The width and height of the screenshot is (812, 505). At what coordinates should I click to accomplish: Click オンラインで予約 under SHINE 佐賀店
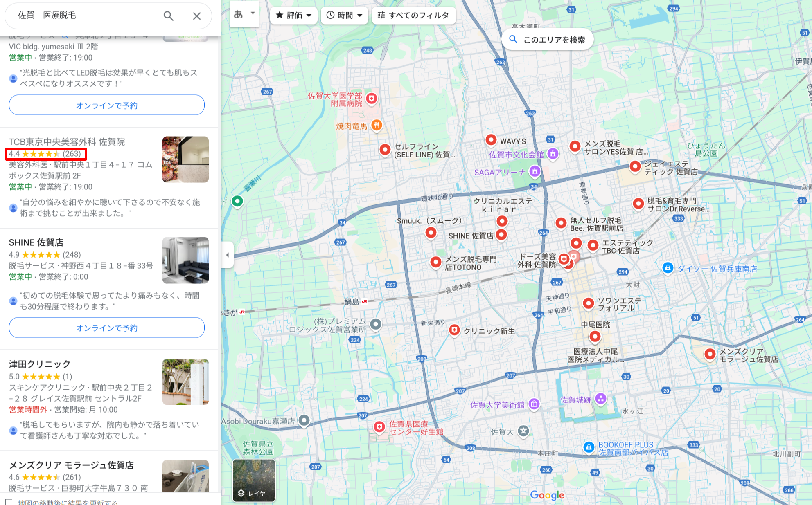(107, 328)
